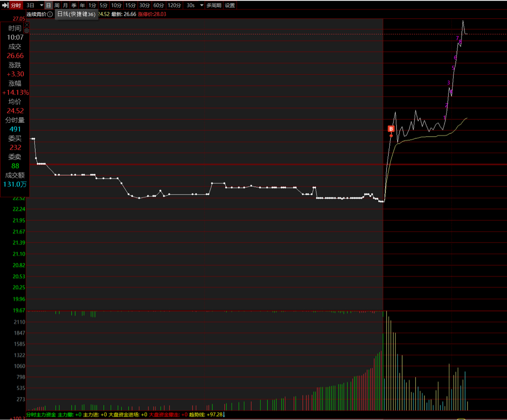Image resolution: width=507 pixels, height=420 pixels.
Task: Click the 分时主力资金 indicator label
Action: (x=41, y=415)
